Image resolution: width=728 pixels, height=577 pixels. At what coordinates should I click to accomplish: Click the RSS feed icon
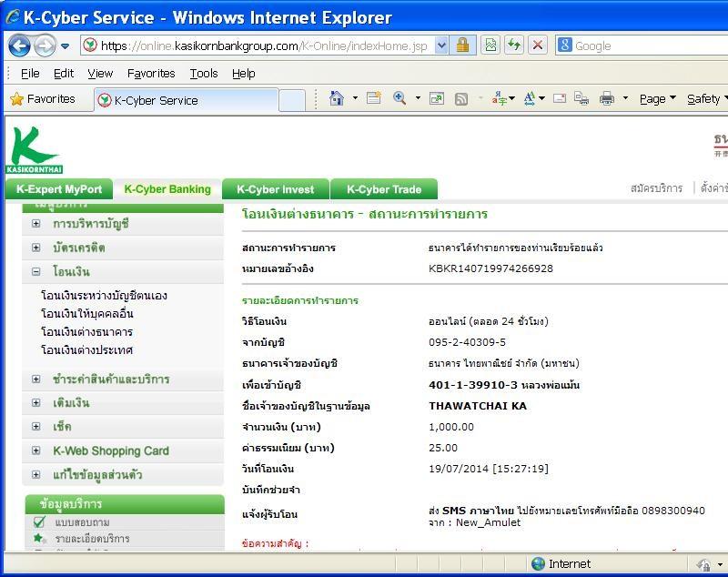461,99
